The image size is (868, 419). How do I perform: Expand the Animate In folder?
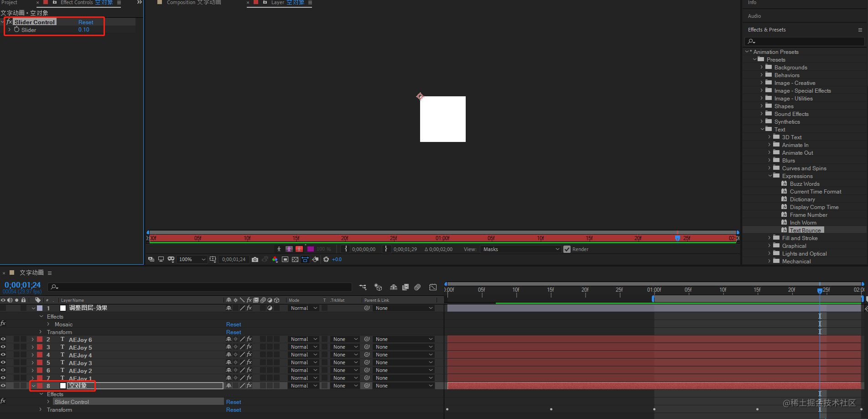click(769, 145)
